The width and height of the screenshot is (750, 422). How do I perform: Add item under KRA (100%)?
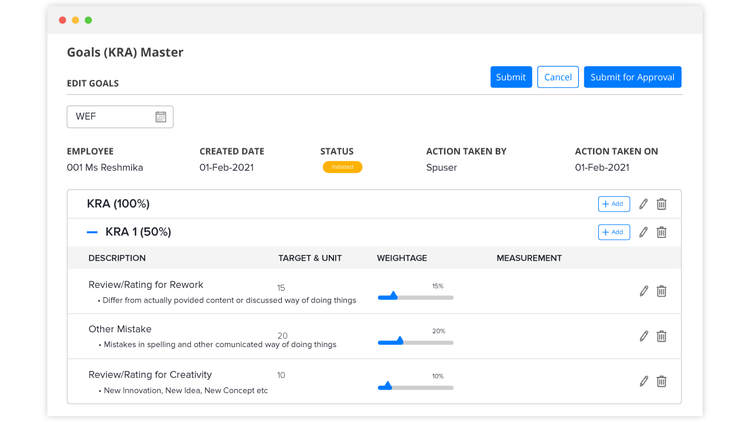point(614,204)
